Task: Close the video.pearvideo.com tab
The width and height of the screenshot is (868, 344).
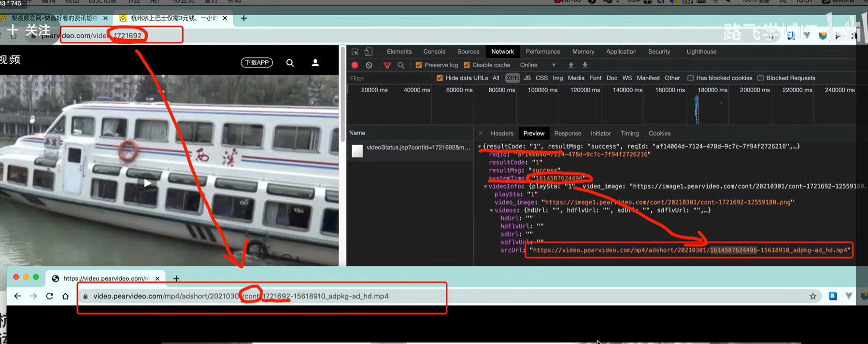Action: [157, 278]
